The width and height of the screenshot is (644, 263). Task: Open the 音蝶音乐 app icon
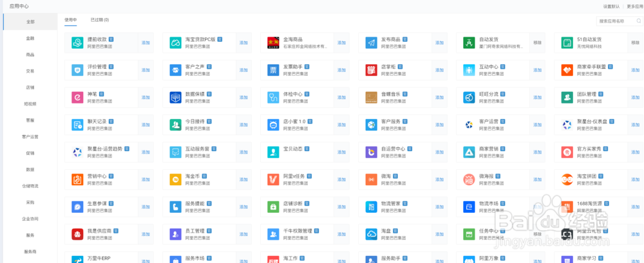click(372, 97)
